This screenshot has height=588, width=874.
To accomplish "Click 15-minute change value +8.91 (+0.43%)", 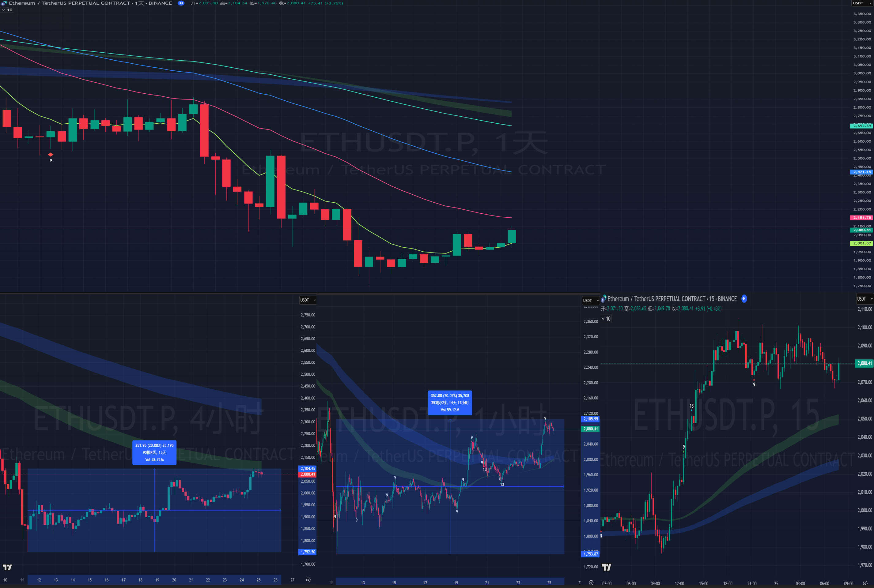I will coord(708,309).
